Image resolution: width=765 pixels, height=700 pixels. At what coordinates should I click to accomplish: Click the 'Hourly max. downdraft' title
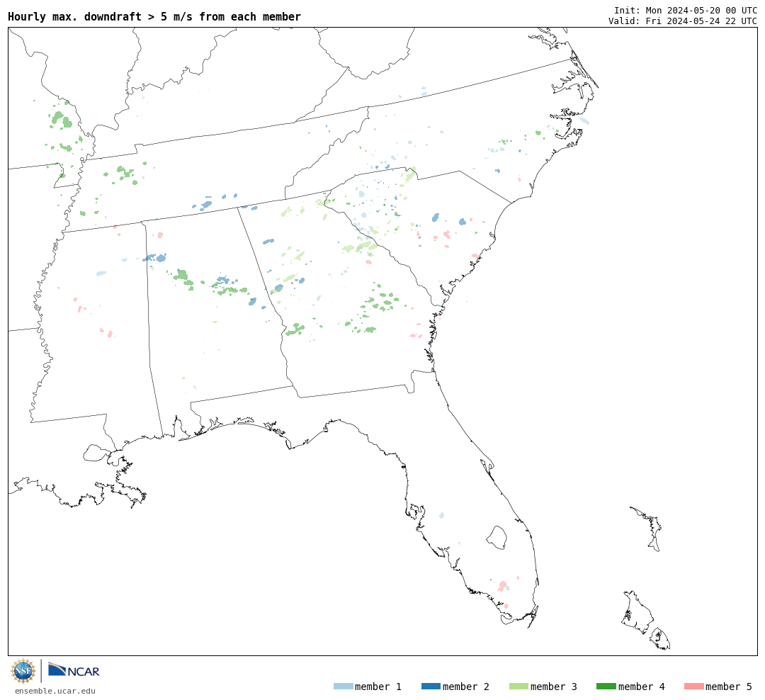pos(154,16)
